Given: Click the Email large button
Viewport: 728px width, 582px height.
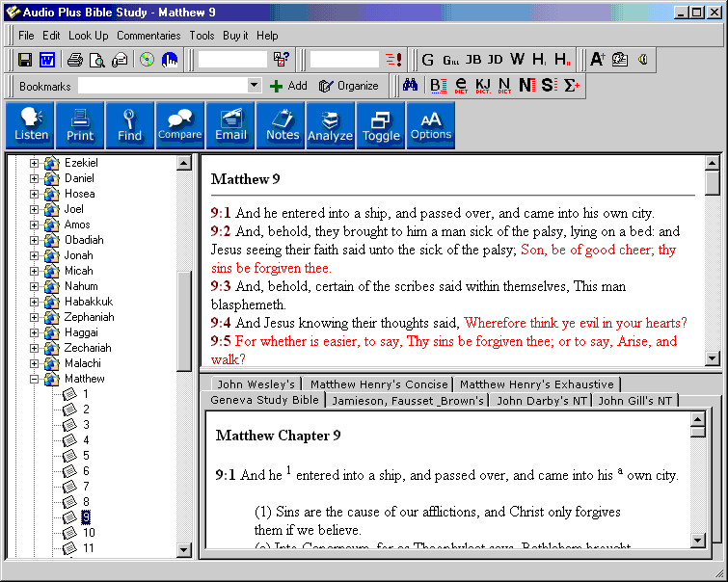Looking at the screenshot, I should click(230, 125).
